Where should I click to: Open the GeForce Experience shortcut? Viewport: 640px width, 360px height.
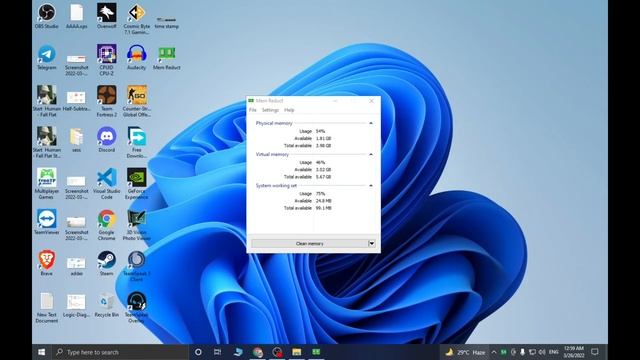point(137,184)
